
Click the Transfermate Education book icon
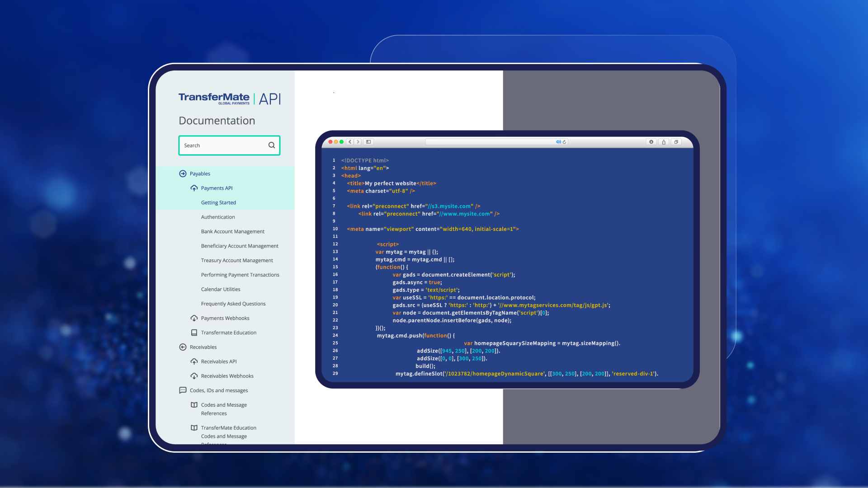pos(194,333)
